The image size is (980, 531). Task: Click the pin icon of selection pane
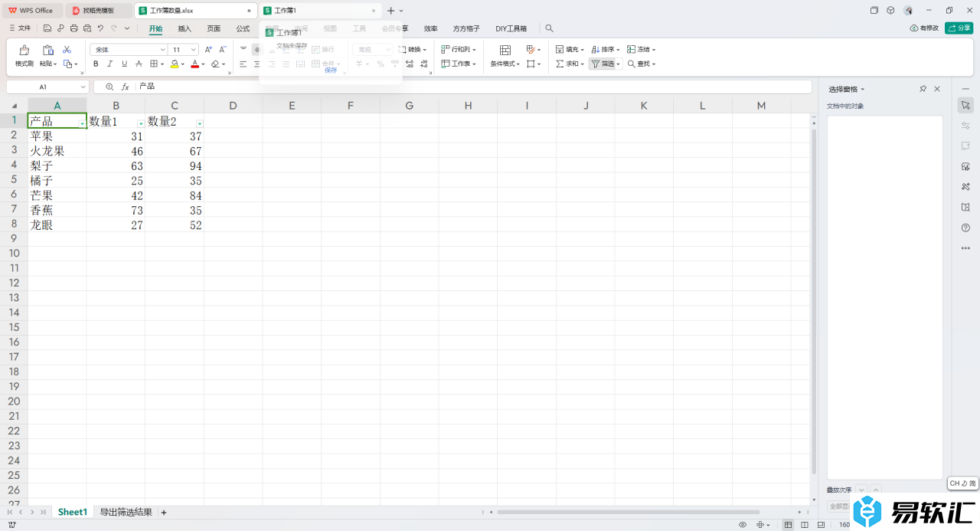click(x=923, y=90)
